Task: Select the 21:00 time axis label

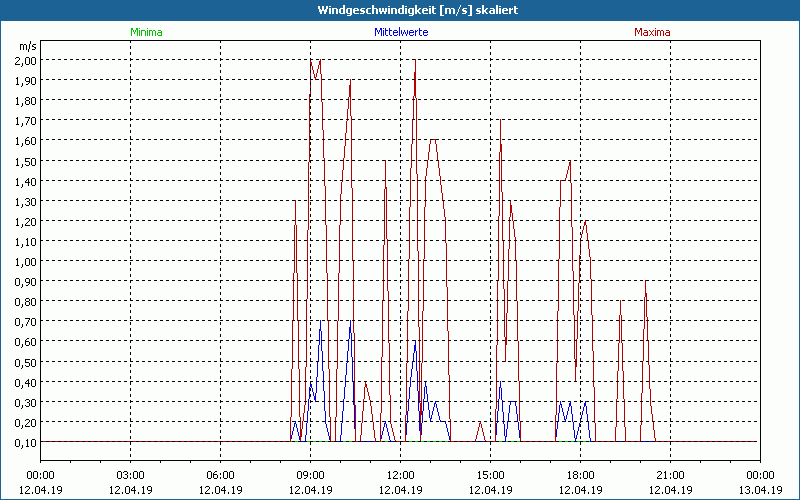Action: [670, 475]
